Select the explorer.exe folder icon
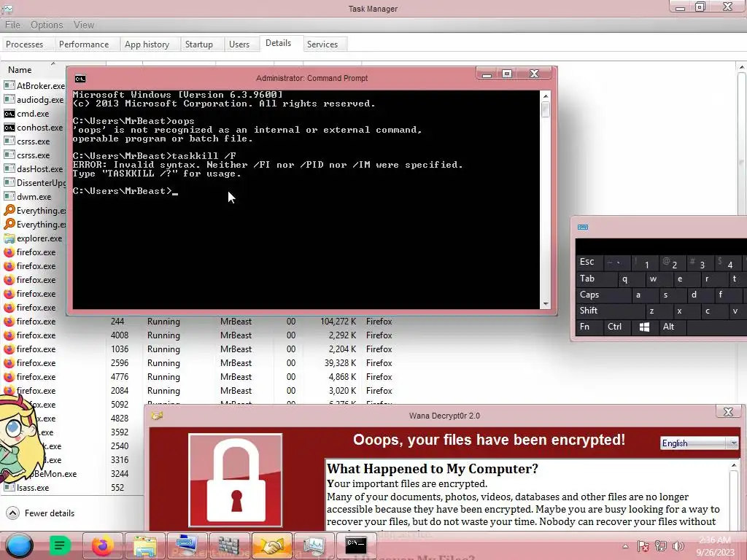 coord(9,238)
